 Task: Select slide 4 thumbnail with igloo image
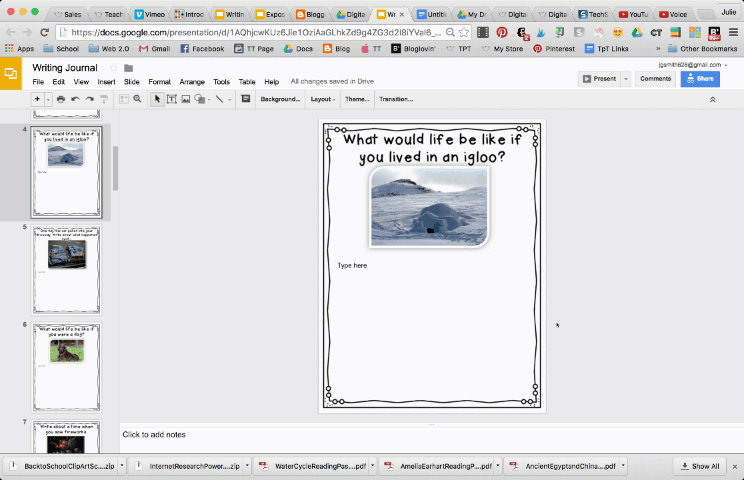click(x=66, y=172)
